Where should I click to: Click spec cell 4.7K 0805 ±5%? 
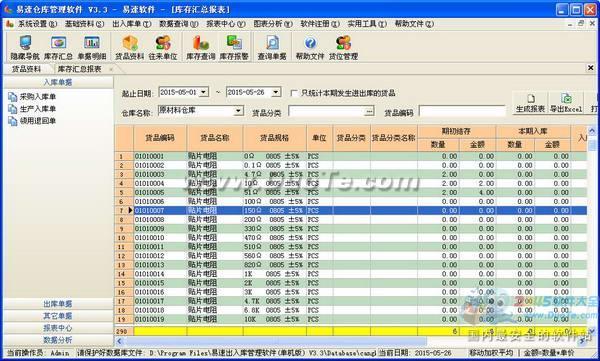(x=274, y=301)
